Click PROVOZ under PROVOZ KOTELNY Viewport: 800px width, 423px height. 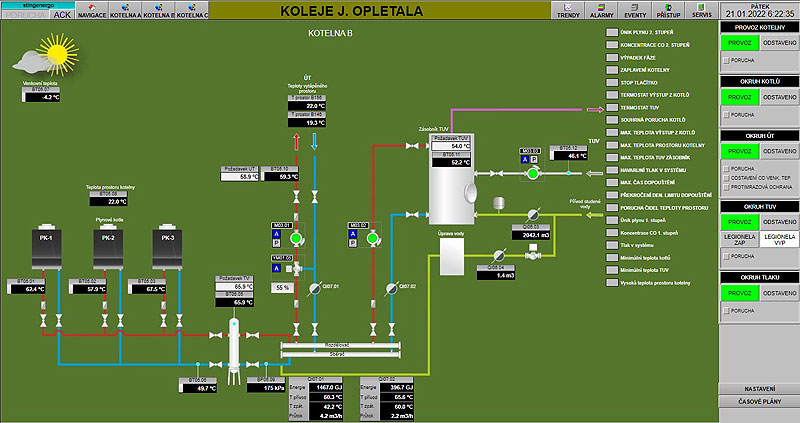[740, 43]
